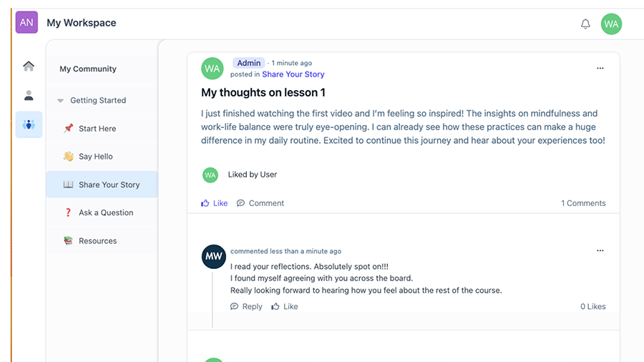Viewport: 644px width, 362px height.
Task: Click the books icon beside Resources
Action: click(x=68, y=240)
